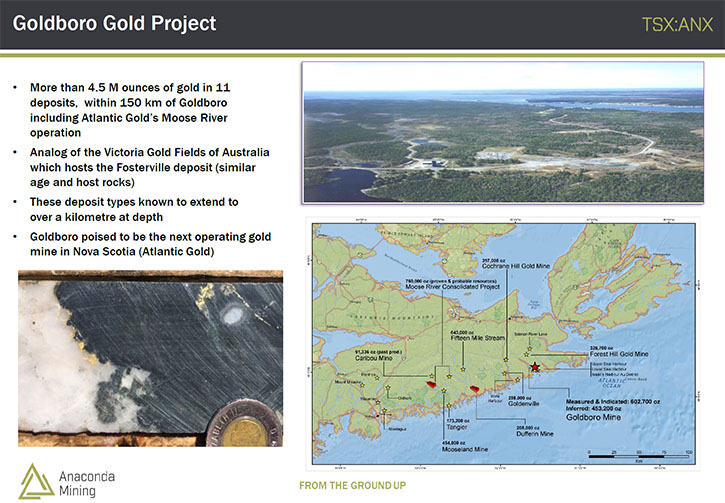Click the bullet 'Analog of the Victoria Gold Fields'
Viewport: 725px width, 503px height.
(149, 167)
